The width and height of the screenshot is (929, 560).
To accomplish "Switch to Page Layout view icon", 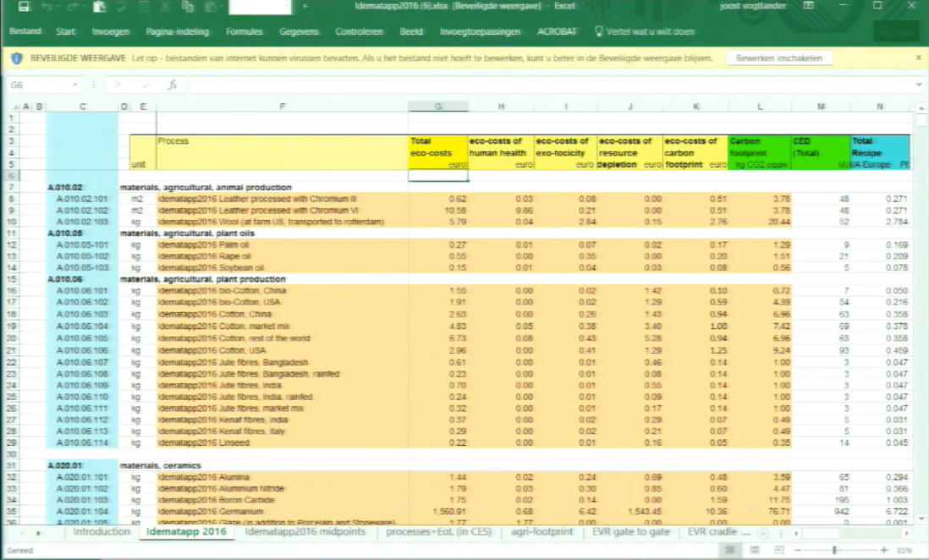I will (755, 550).
